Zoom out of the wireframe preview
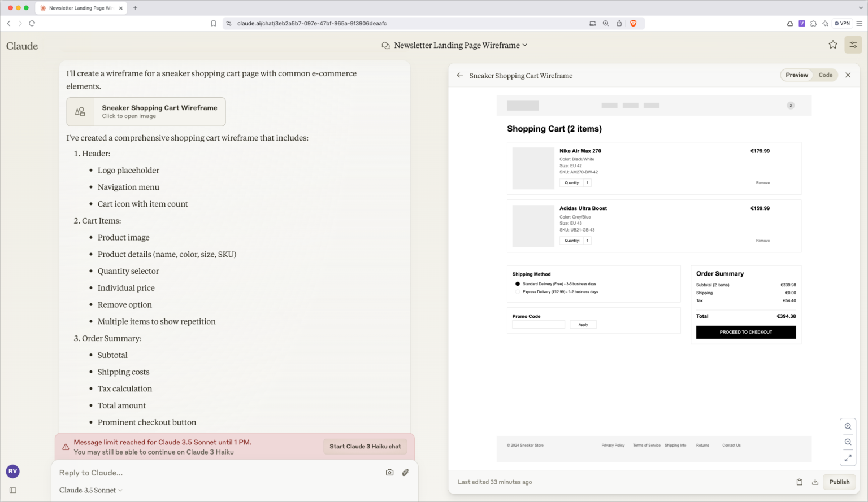This screenshot has height=502, width=868. click(x=848, y=442)
